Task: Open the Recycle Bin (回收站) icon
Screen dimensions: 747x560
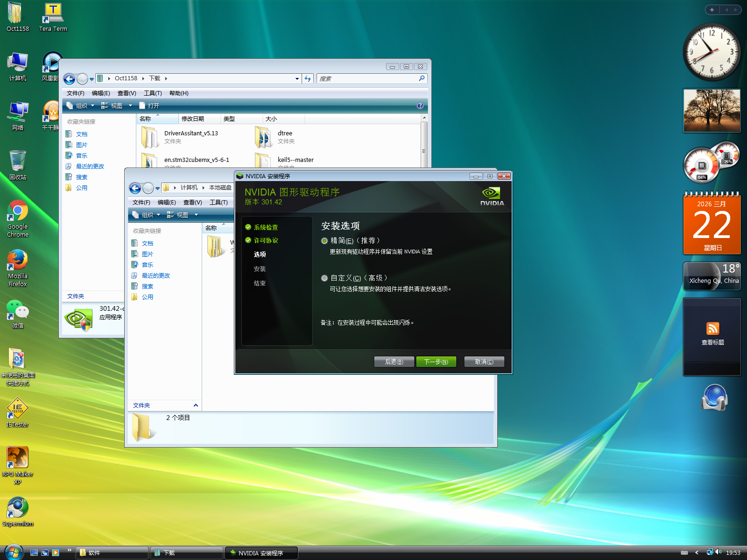Action: point(18,161)
